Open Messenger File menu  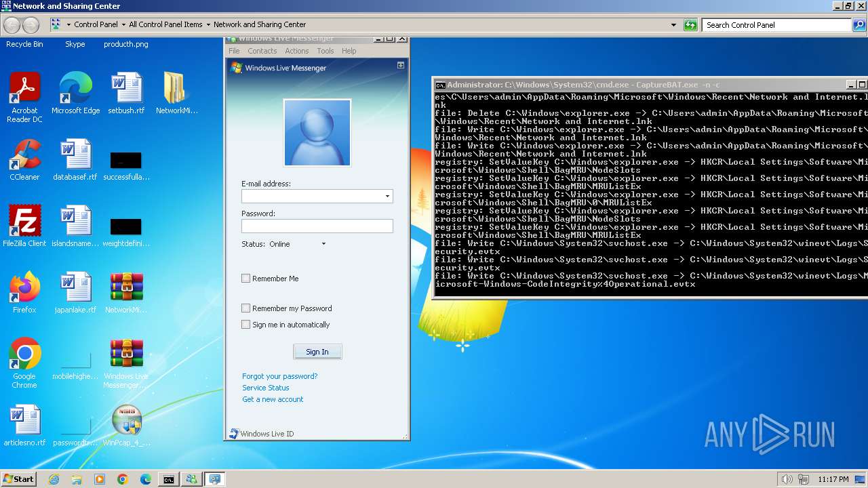tap(234, 51)
